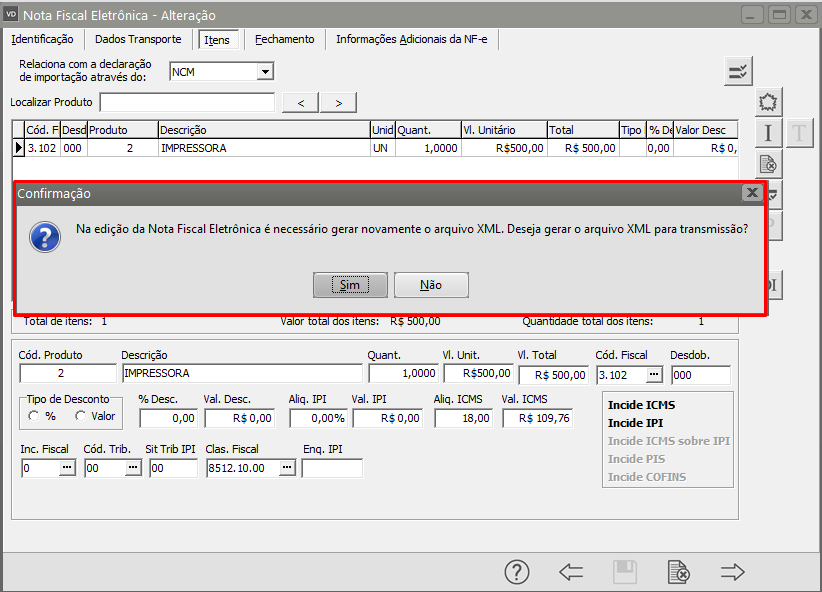
Task: Decline XML generation with Não
Action: [x=431, y=285]
